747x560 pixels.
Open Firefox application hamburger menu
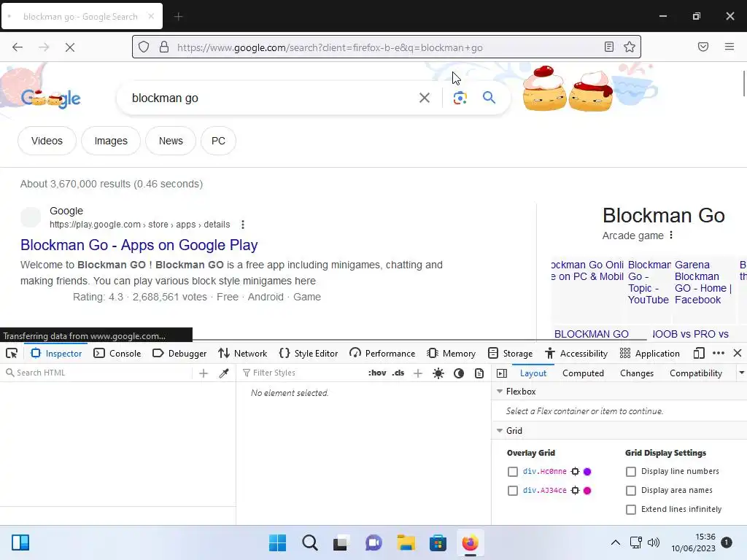pos(729,47)
